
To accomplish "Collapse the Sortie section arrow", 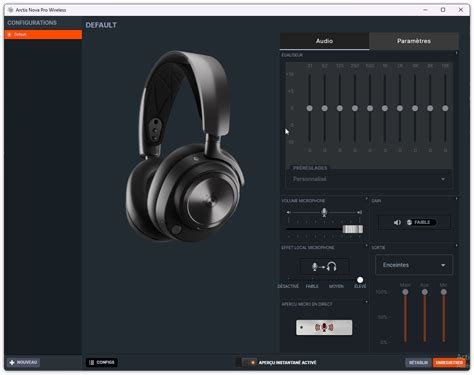I will tap(456, 246).
